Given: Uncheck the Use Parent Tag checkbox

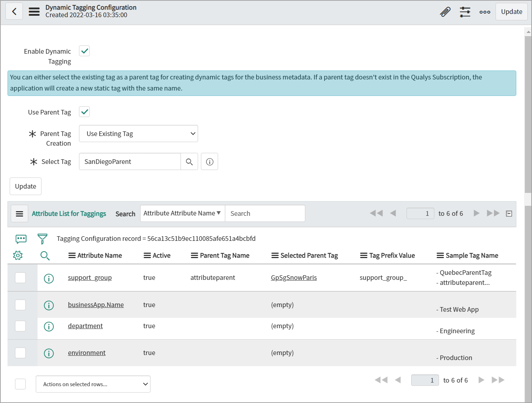Looking at the screenshot, I should coord(84,112).
